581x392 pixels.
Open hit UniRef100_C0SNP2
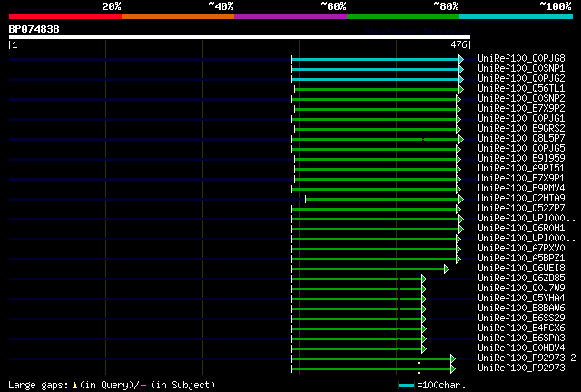[521, 99]
